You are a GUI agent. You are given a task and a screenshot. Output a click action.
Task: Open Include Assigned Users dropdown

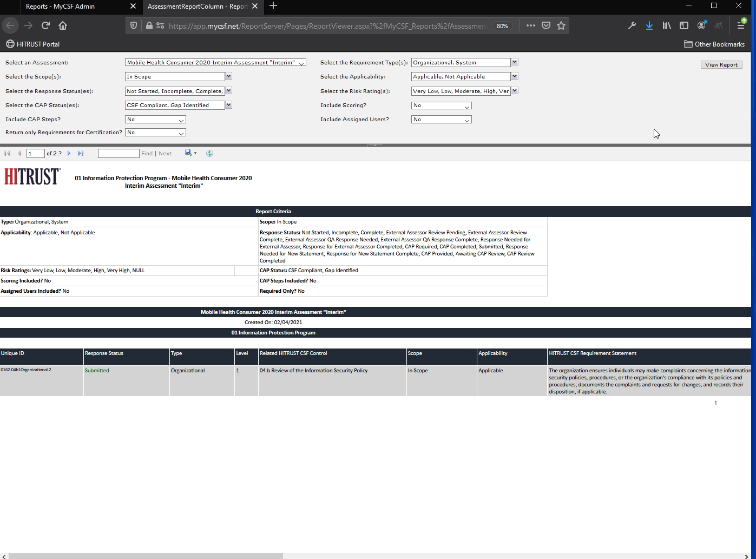tap(441, 120)
